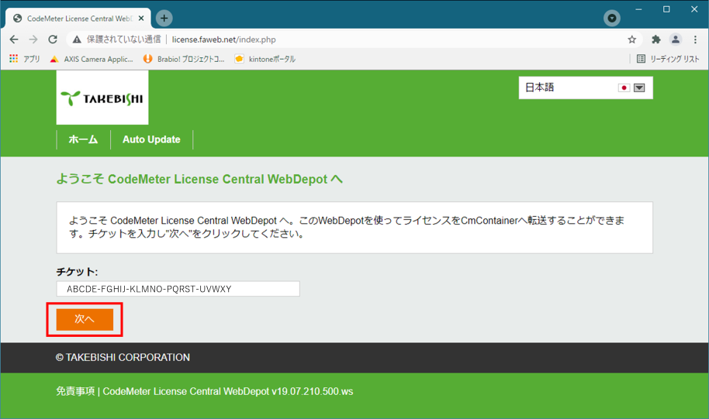Open the Auto Update menu item
Viewport: 709px width, 419px height.
click(151, 140)
